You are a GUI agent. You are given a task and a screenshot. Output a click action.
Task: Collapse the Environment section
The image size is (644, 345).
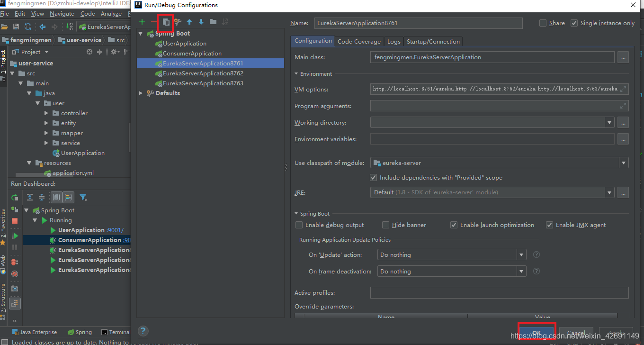click(x=296, y=74)
